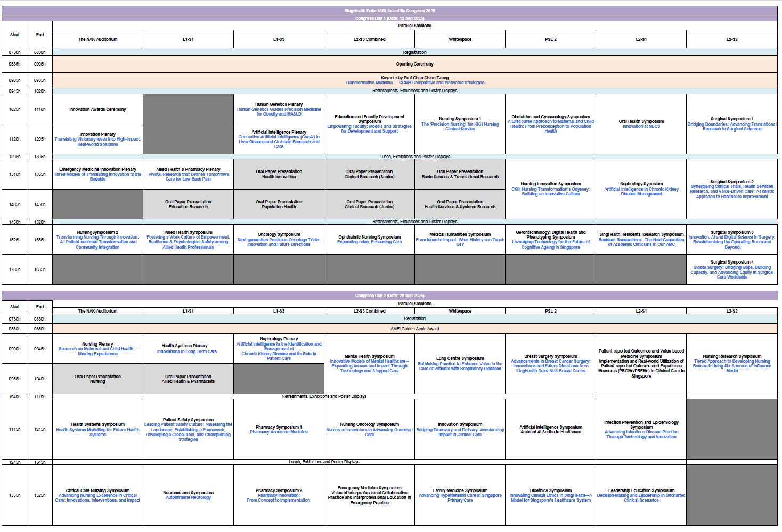The width and height of the screenshot is (782, 532).
Task: Open the Nephrology Symposium cell
Action: pos(641,189)
